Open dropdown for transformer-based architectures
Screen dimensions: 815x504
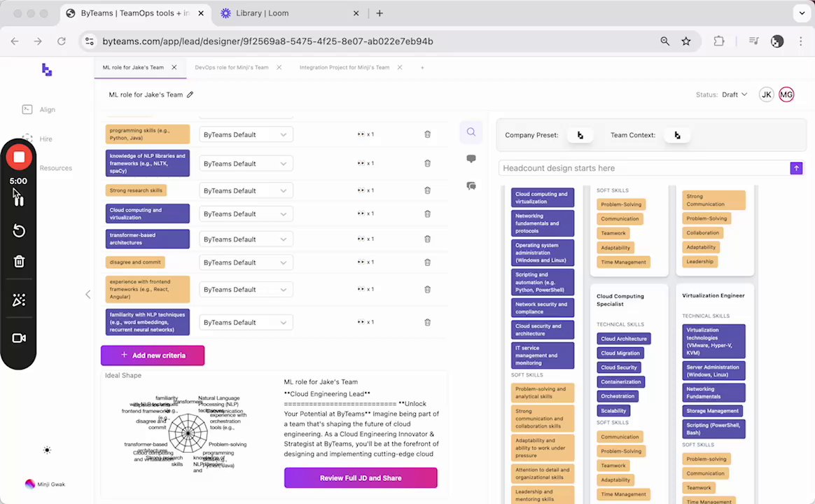point(246,239)
